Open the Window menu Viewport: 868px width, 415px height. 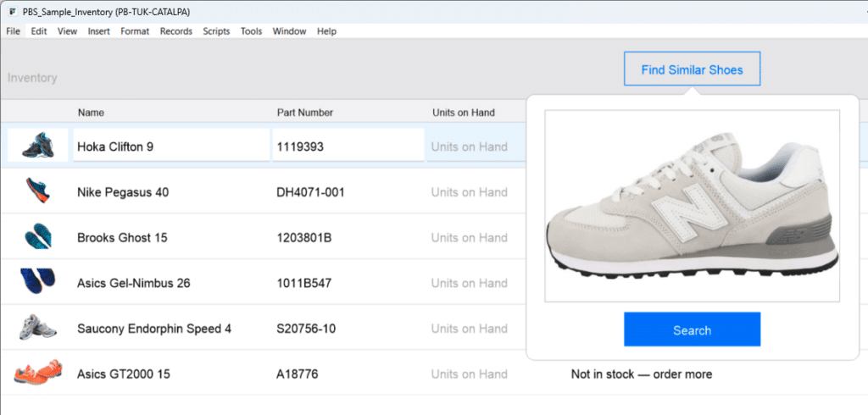tap(289, 31)
